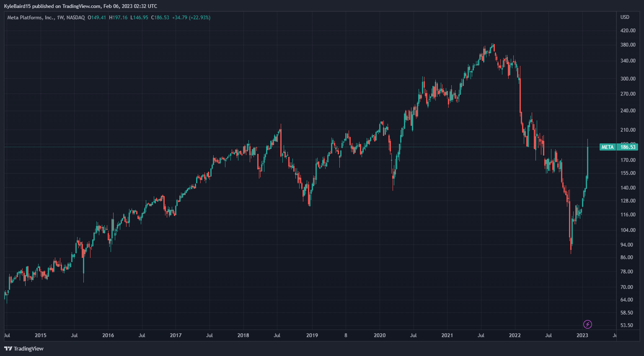Select 2017 on the time axis
644x356 pixels.
click(176, 335)
